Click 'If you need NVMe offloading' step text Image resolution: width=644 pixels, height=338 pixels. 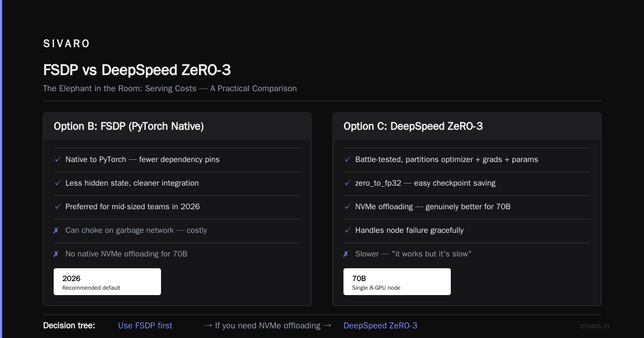[268, 326]
